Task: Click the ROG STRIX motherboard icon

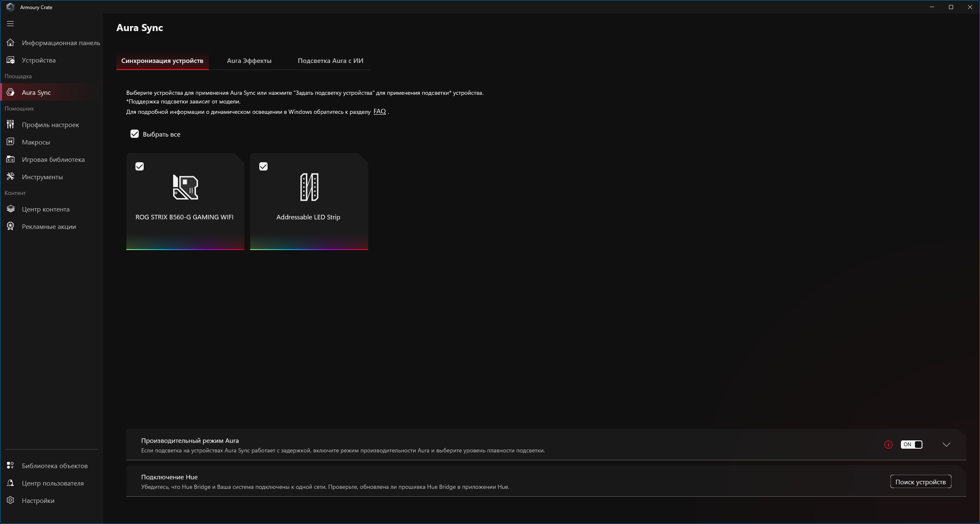Action: tap(185, 187)
